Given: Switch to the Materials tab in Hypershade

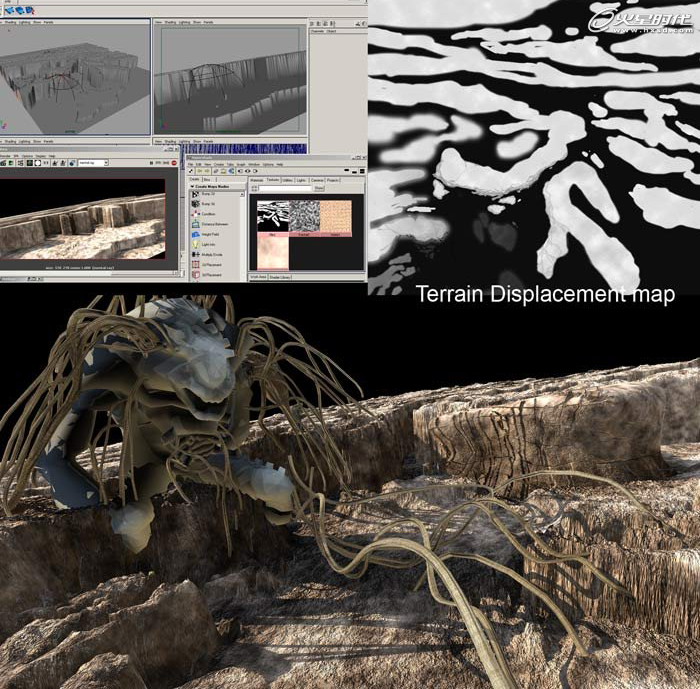Looking at the screenshot, I should 257,180.
